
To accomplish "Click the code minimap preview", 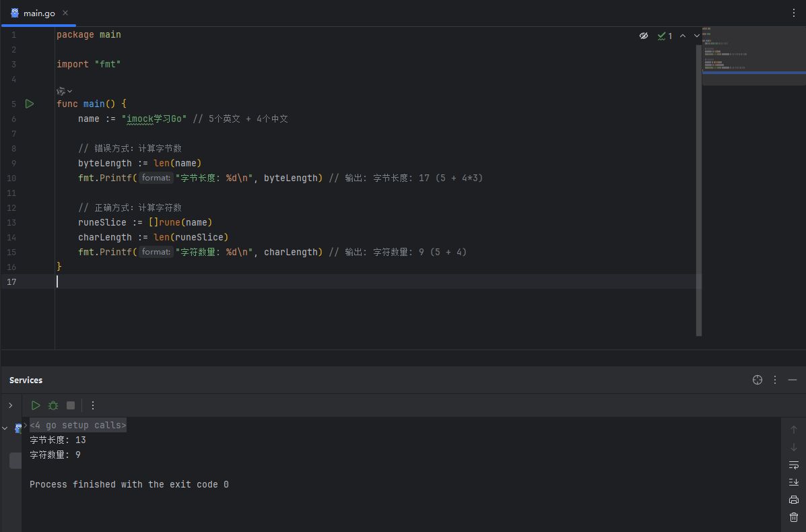I will click(753, 56).
